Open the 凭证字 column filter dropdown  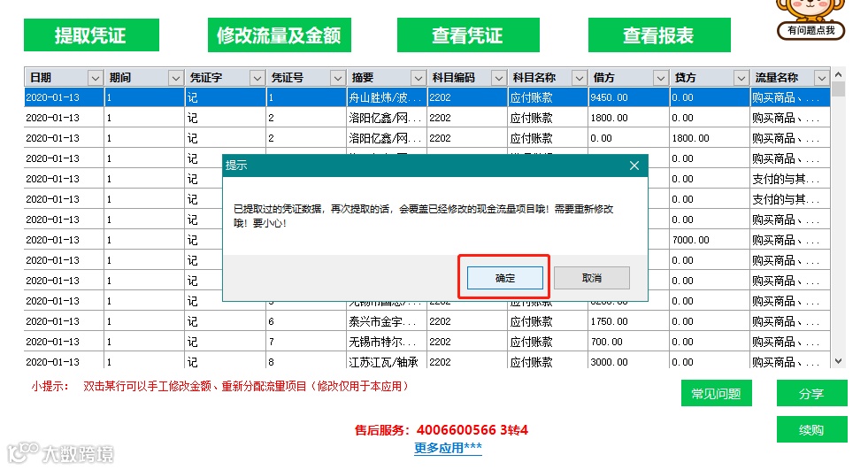(x=257, y=78)
